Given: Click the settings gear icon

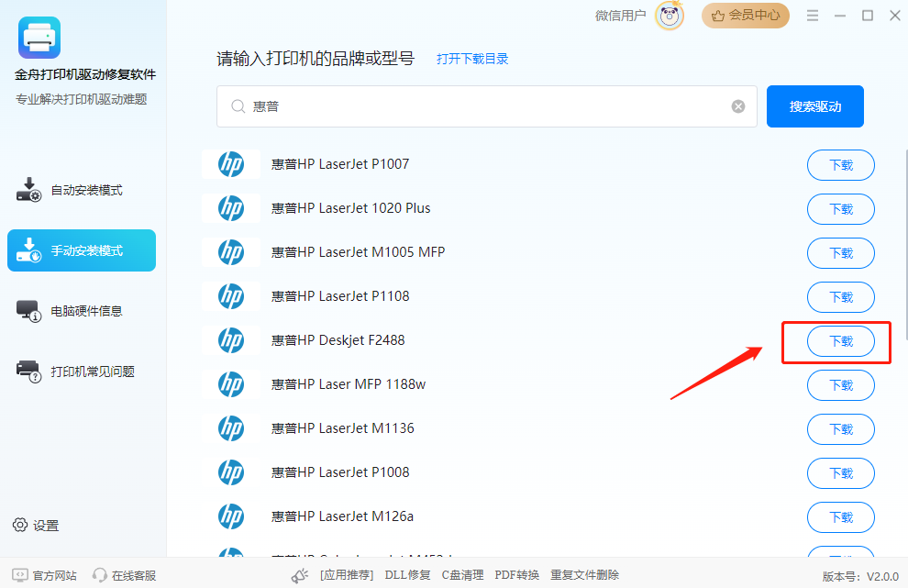Looking at the screenshot, I should pos(19,525).
